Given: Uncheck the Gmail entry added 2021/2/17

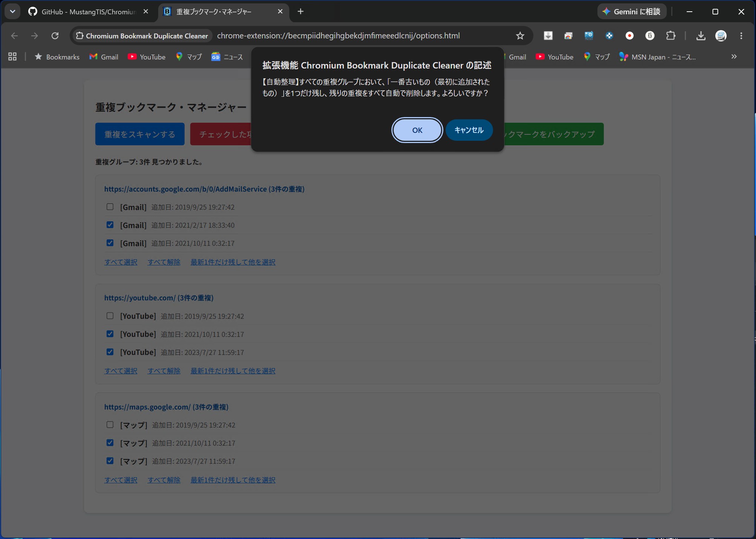Looking at the screenshot, I should (110, 225).
